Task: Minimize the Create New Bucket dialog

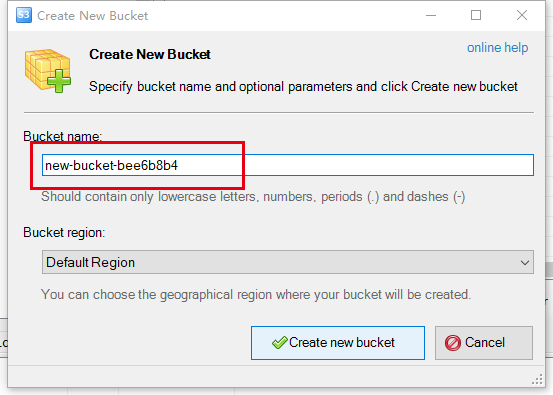Action: coord(431,16)
